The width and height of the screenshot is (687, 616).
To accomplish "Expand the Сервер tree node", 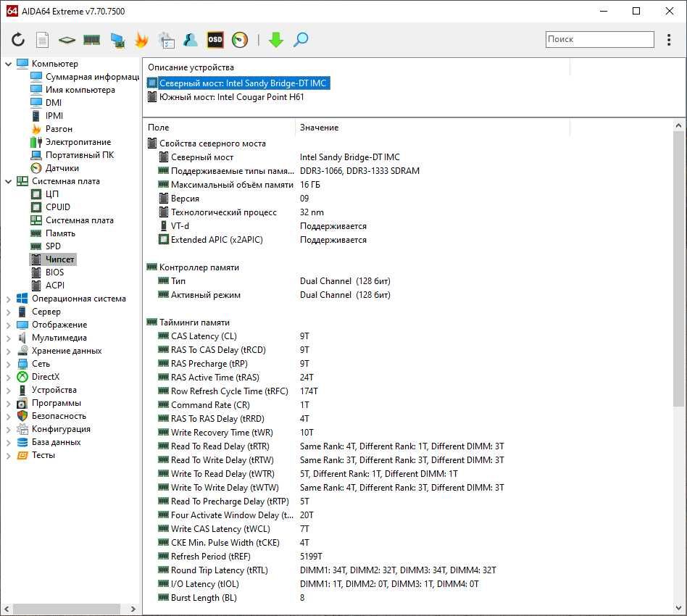I will [8, 312].
